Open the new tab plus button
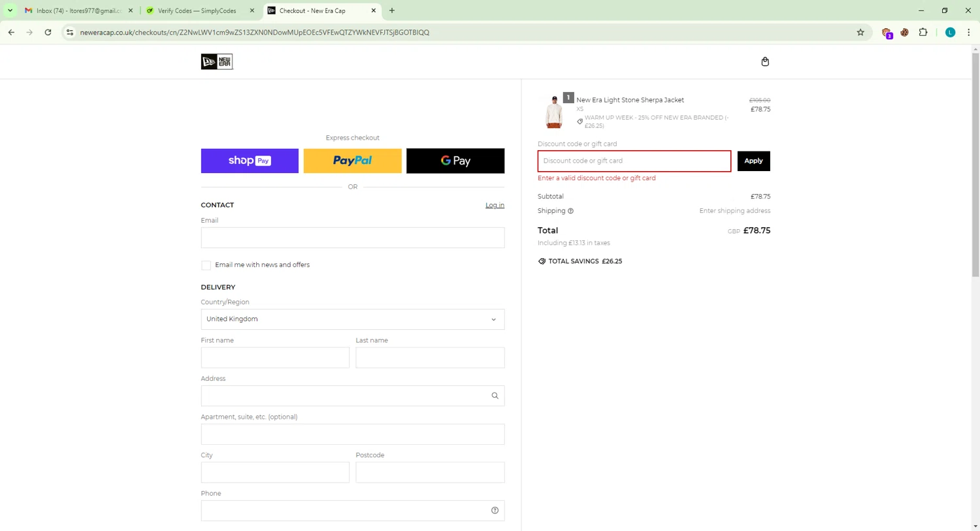Image resolution: width=980 pixels, height=531 pixels. tap(392, 10)
